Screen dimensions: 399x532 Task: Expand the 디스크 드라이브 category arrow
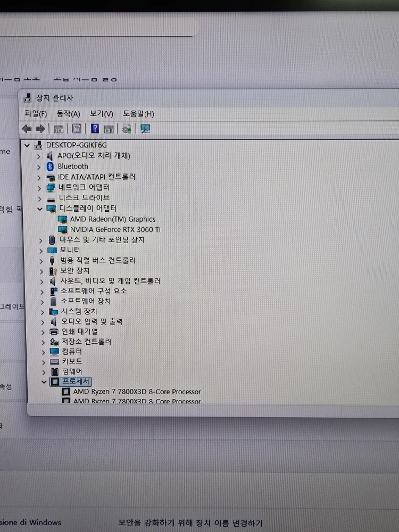40,198
